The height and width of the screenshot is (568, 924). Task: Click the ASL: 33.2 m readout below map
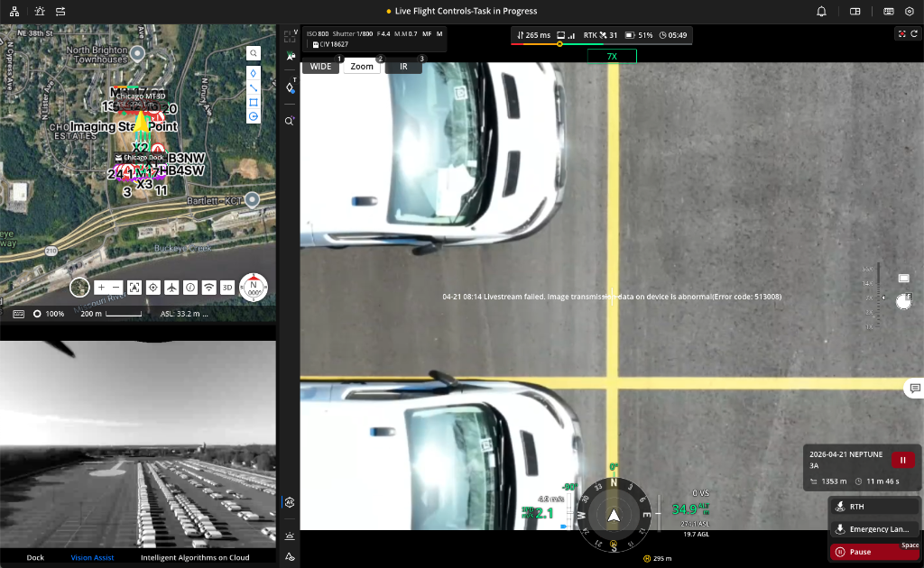[184, 314]
